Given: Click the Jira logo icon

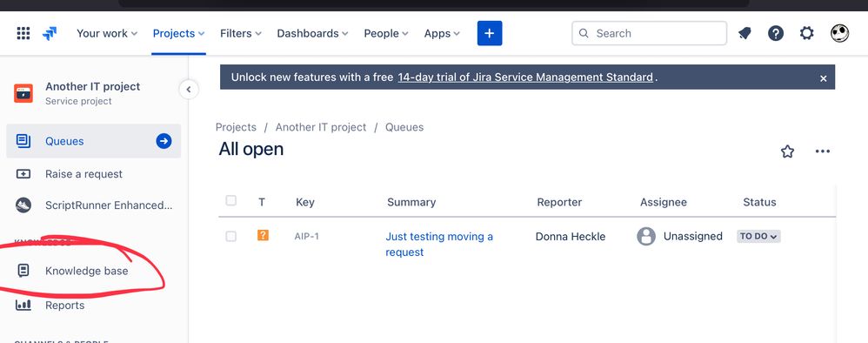Looking at the screenshot, I should point(50,33).
